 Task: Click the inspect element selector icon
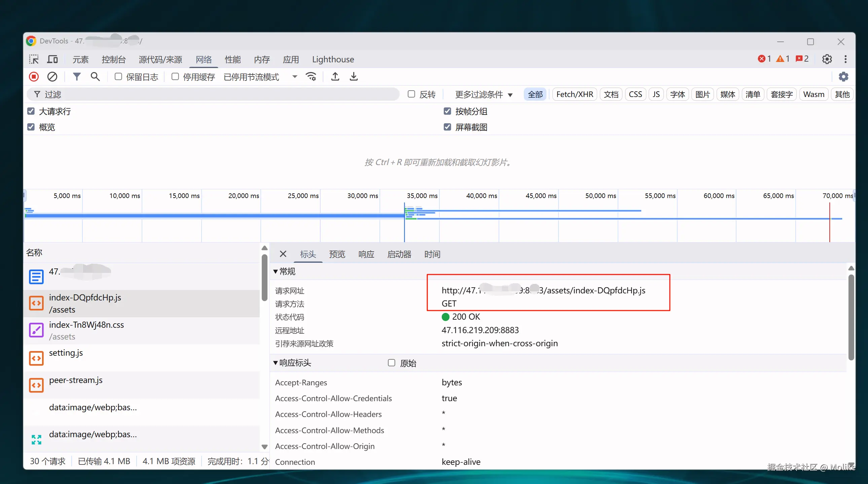pyautogui.click(x=34, y=59)
